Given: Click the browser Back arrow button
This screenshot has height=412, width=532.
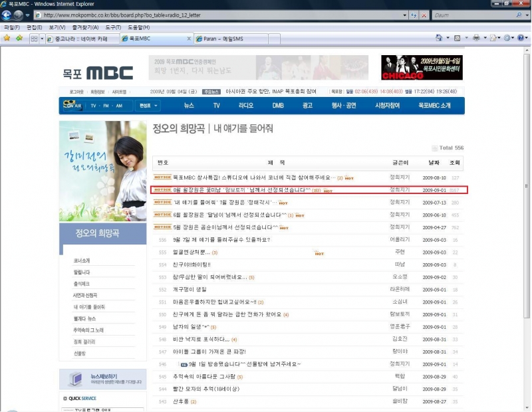Looking at the screenshot, I should pyautogui.click(x=7, y=15).
